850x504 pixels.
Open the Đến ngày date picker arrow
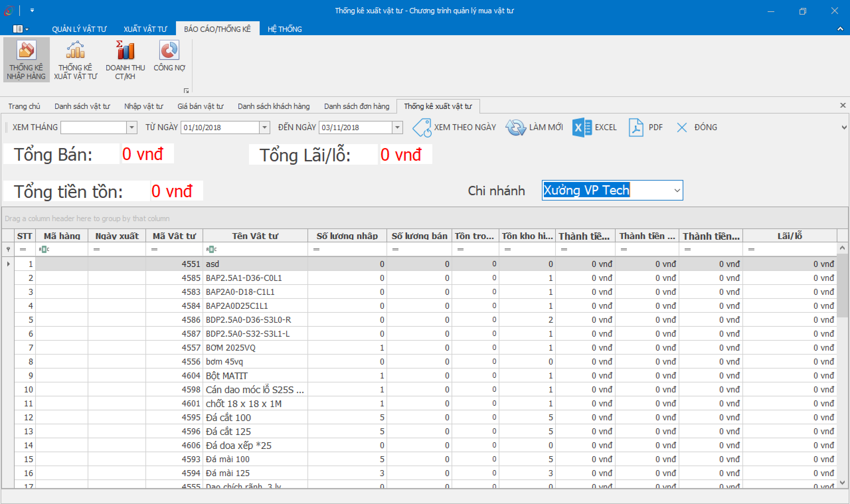click(397, 128)
